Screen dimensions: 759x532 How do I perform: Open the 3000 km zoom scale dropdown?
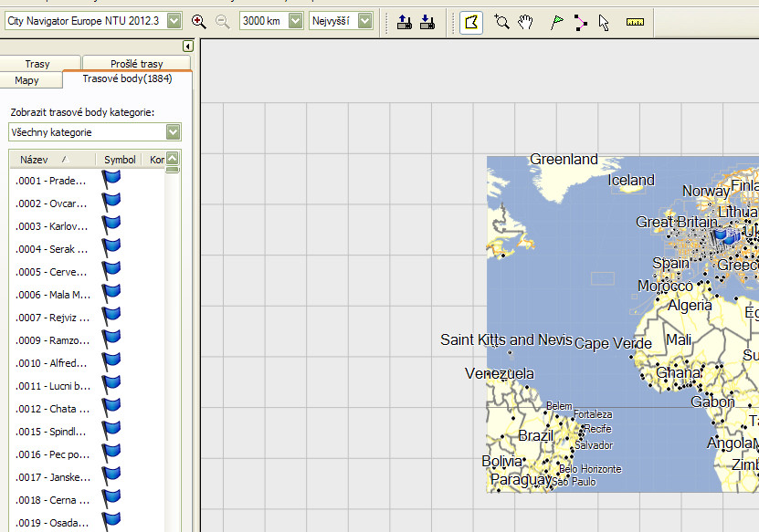[294, 21]
